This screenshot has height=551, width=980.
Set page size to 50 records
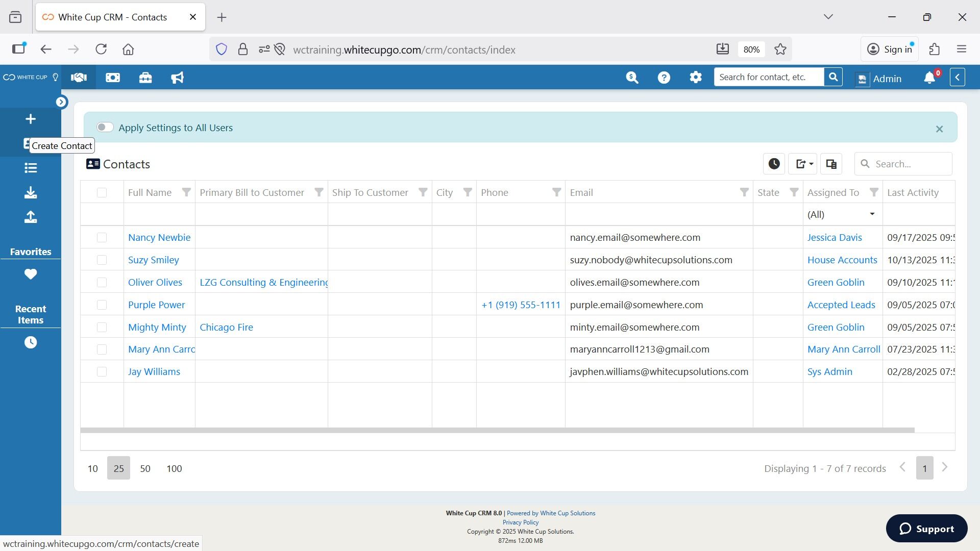(x=145, y=468)
